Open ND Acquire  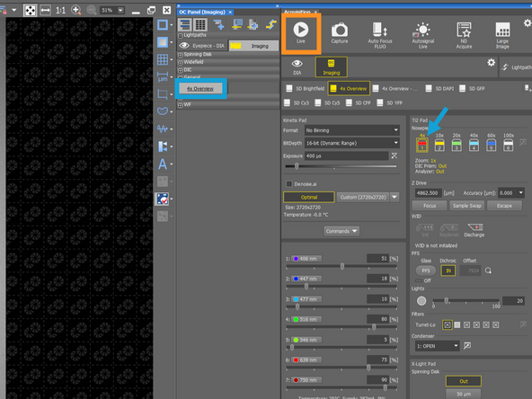(464, 35)
